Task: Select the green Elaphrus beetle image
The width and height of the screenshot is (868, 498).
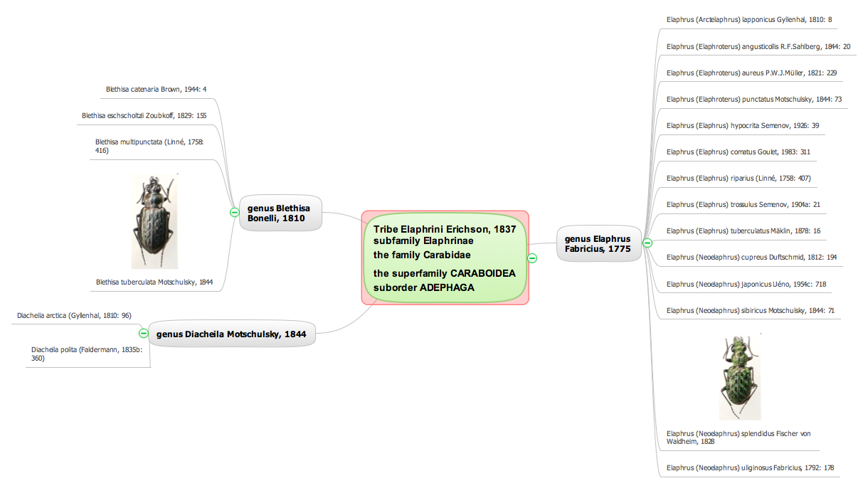Action: [739, 377]
